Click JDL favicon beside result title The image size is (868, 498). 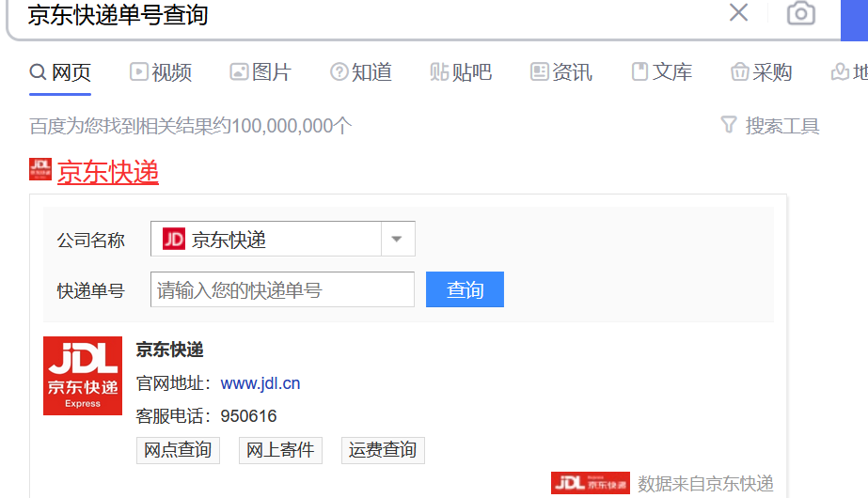pos(39,169)
